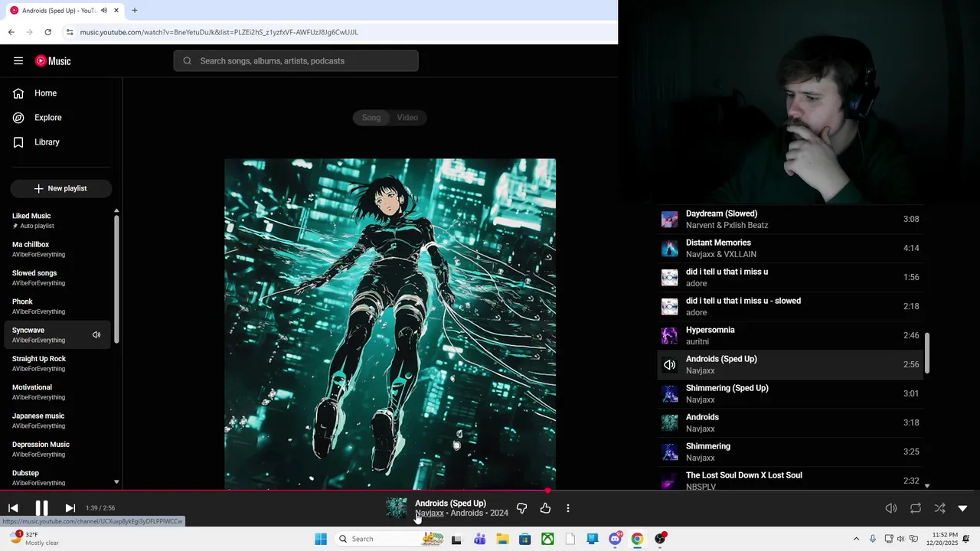Image resolution: width=980 pixels, height=551 pixels.
Task: Focus the search songs, albums, artists field
Action: click(x=296, y=61)
